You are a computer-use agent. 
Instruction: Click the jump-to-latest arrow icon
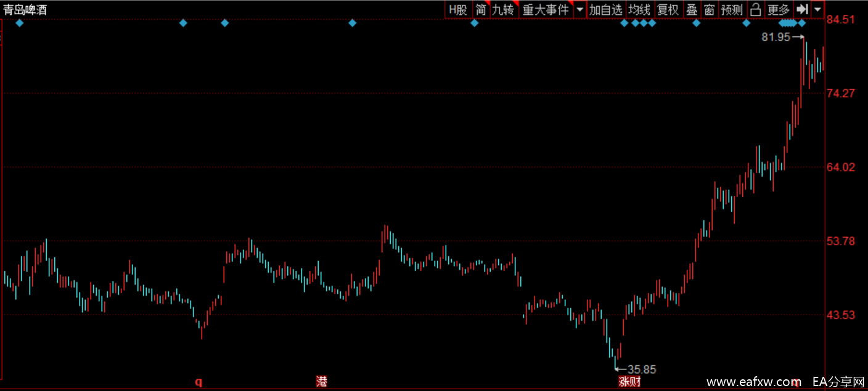coord(801,10)
